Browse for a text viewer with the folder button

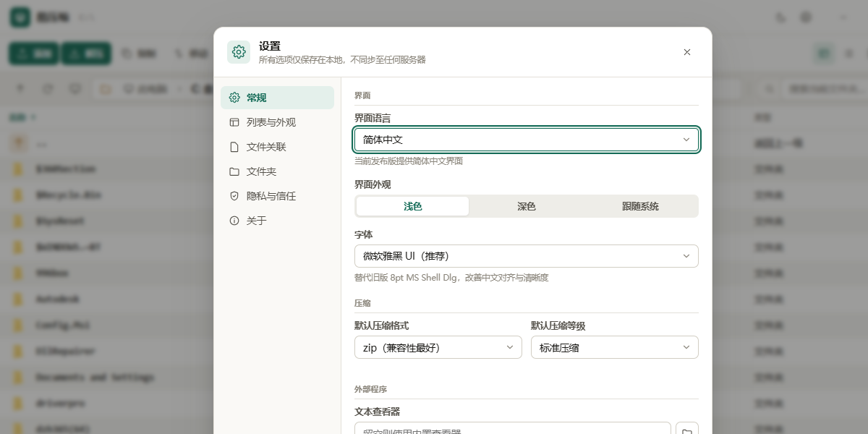(x=687, y=431)
